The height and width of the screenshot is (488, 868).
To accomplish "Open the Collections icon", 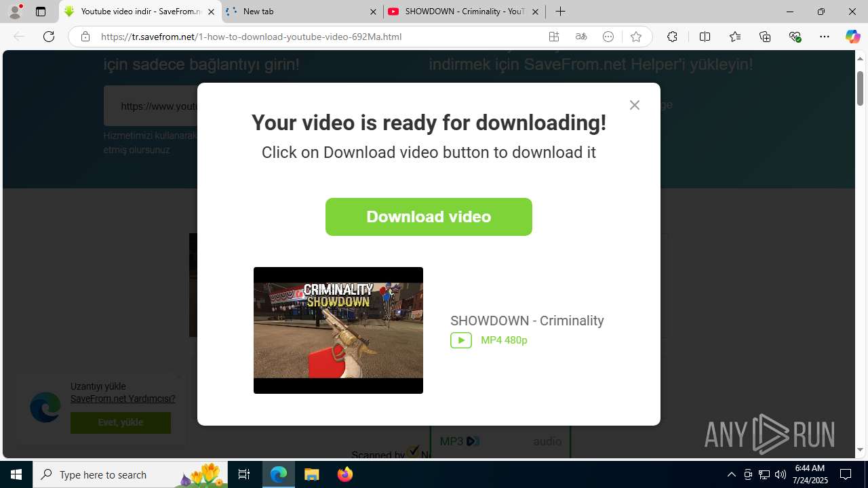I will coord(765,37).
